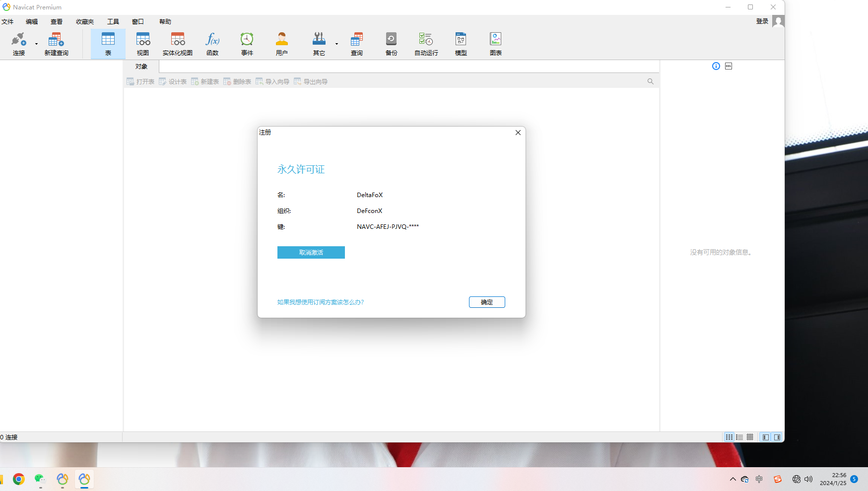
Task: Click the 取消激活 deactivate button
Action: [x=311, y=253]
